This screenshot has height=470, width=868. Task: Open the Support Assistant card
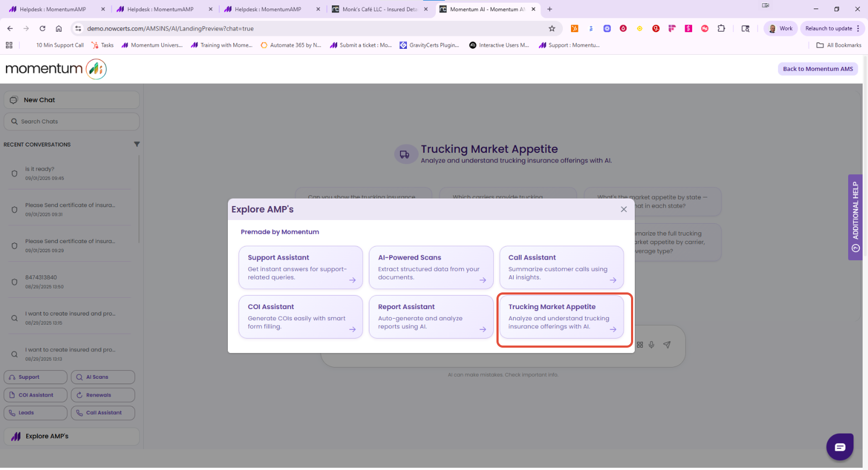[x=301, y=267]
